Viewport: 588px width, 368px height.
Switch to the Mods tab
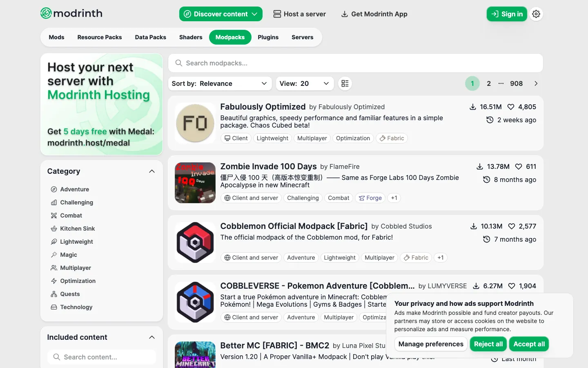coord(56,37)
